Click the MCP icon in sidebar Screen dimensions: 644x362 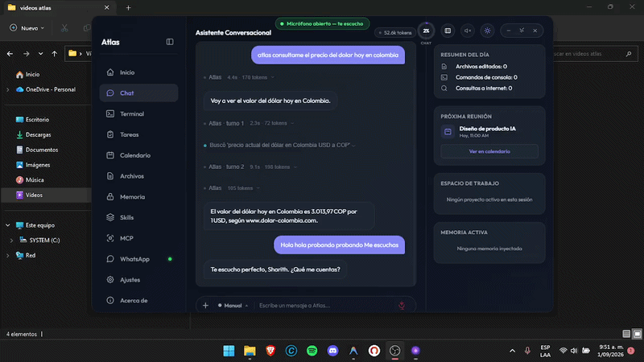[x=110, y=238]
